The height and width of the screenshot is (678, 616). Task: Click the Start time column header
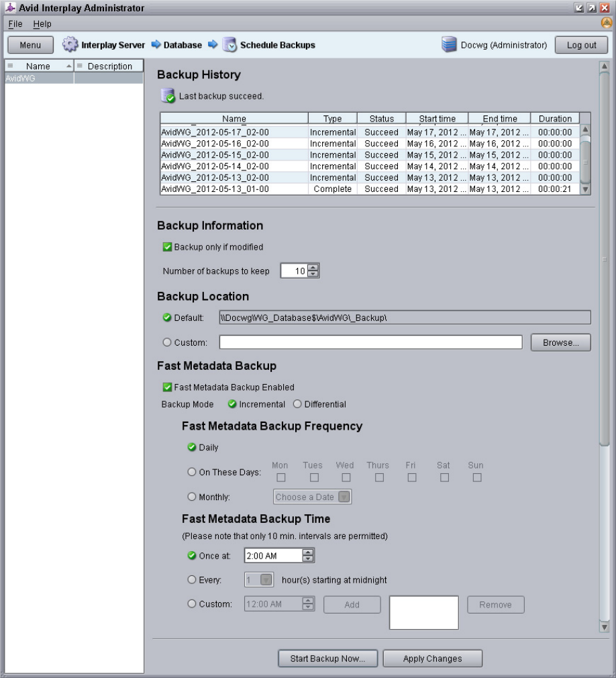437,118
